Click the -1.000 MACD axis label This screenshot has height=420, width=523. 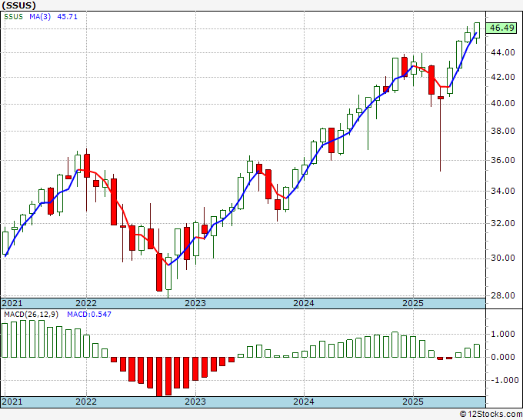504,380
